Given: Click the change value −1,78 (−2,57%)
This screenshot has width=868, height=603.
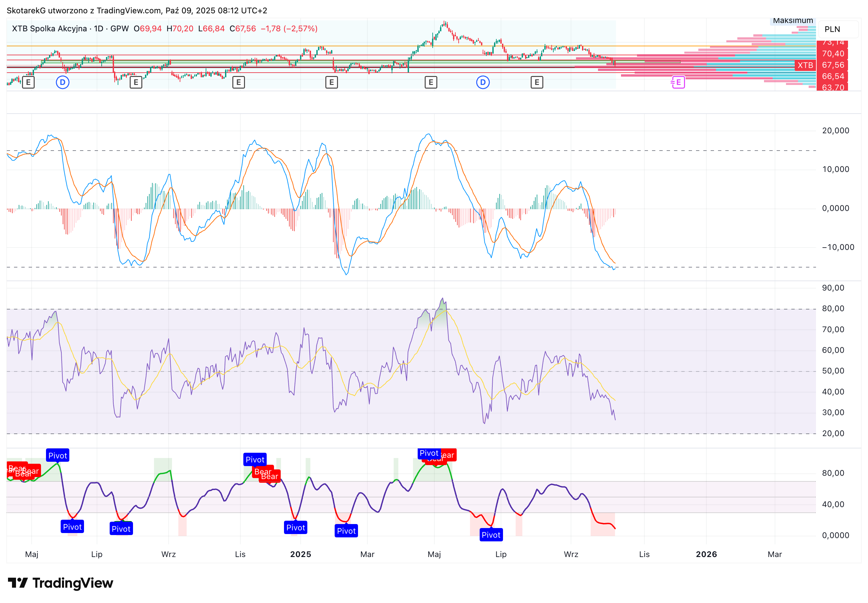Looking at the screenshot, I should point(289,29).
